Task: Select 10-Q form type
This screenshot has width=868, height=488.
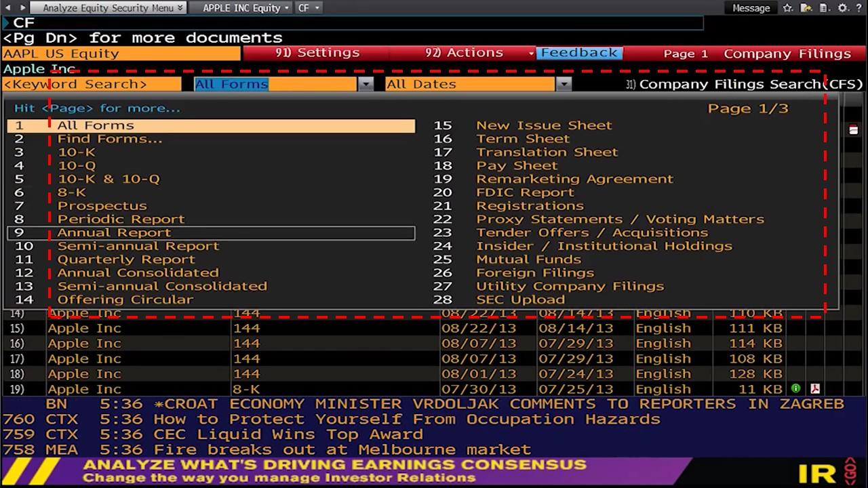Action: 77,166
